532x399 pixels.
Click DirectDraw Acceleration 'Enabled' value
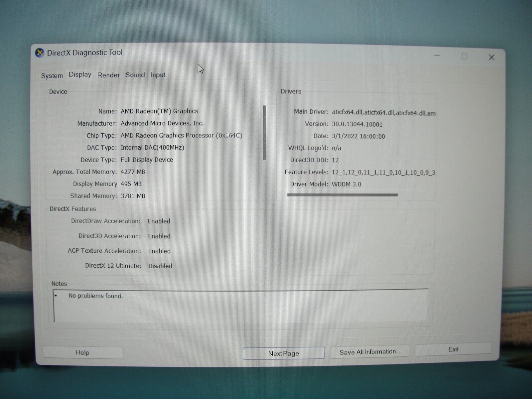click(x=159, y=221)
